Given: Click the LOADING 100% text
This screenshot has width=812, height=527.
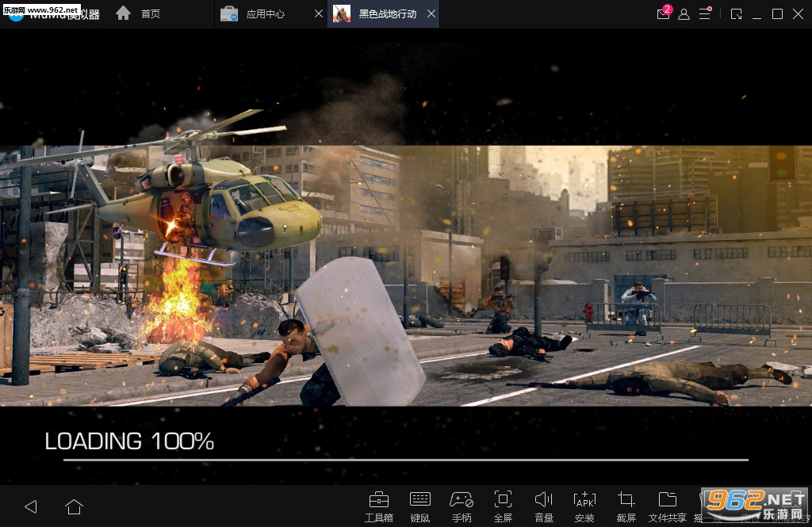Looking at the screenshot, I should tap(129, 441).
